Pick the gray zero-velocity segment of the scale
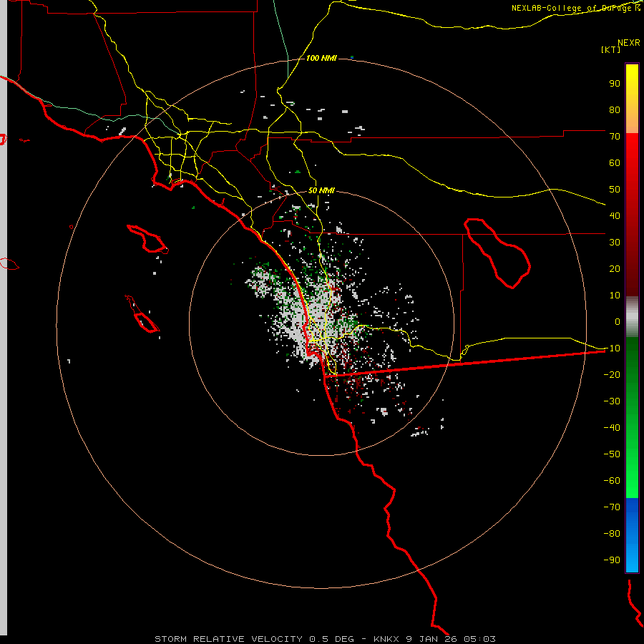Viewport: 644px width, 644px height. 632,317
